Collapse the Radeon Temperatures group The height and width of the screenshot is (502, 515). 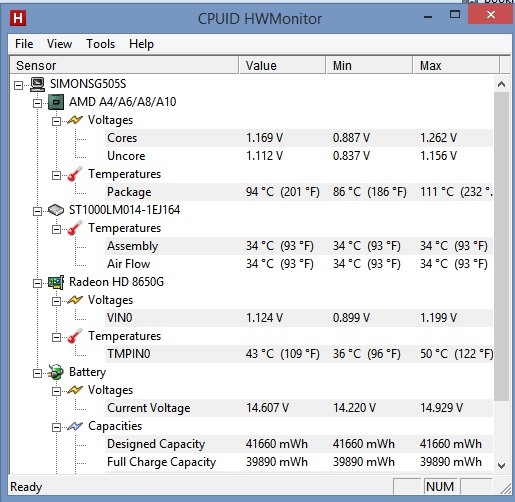56,337
